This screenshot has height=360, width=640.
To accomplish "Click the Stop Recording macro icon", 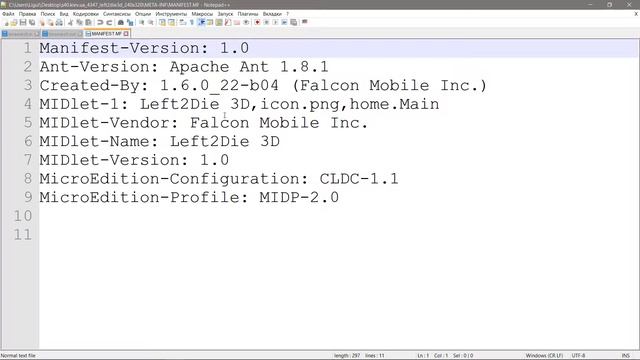I will 267,22.
